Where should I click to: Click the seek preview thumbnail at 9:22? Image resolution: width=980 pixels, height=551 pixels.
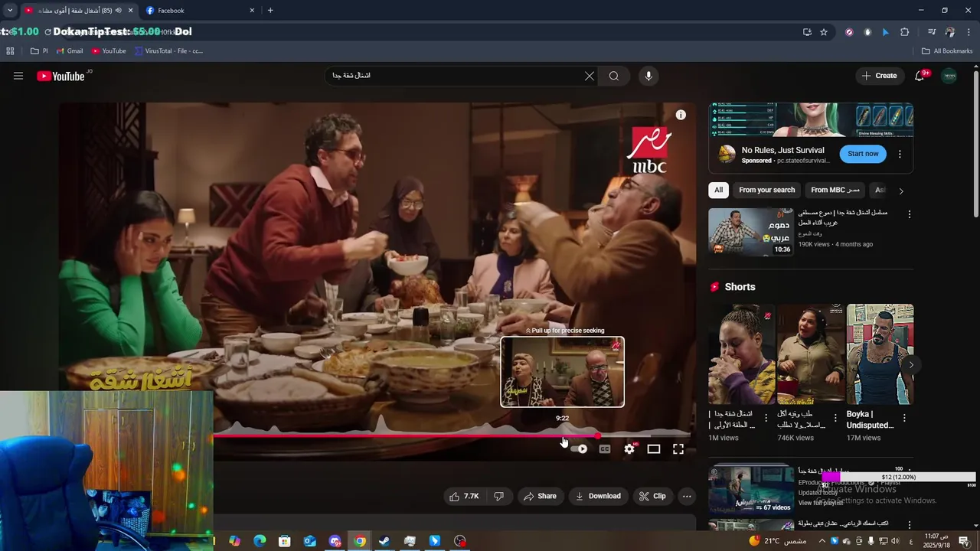[562, 372]
